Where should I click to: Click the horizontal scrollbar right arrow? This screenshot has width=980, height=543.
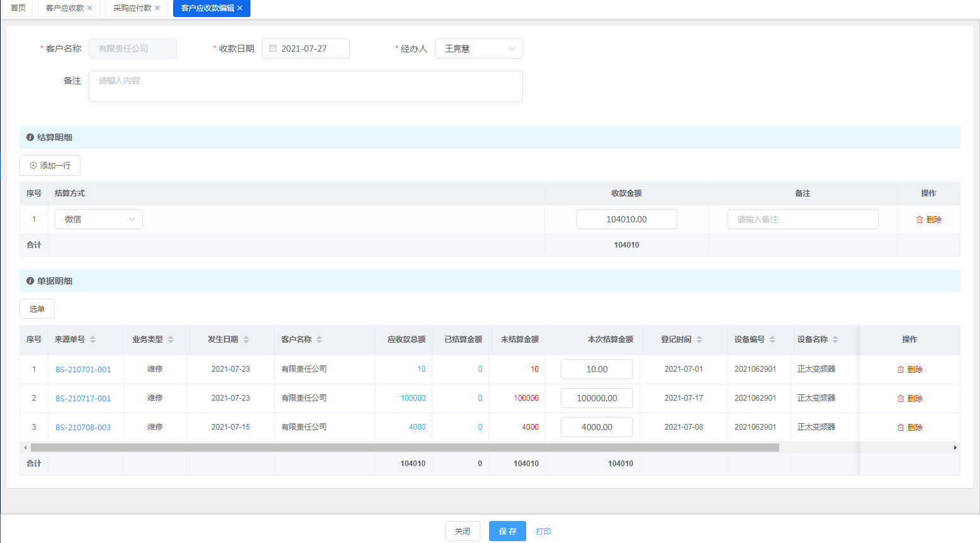955,447
